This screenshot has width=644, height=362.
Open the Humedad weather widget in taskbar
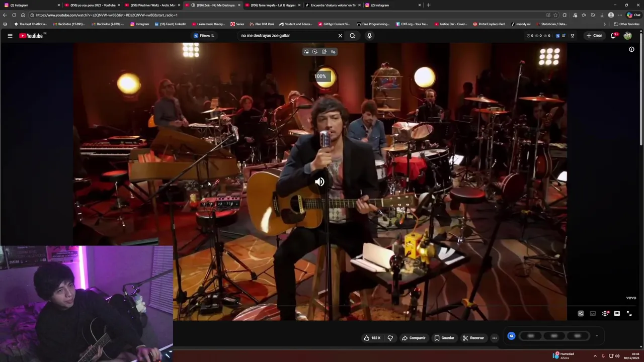[563, 355]
